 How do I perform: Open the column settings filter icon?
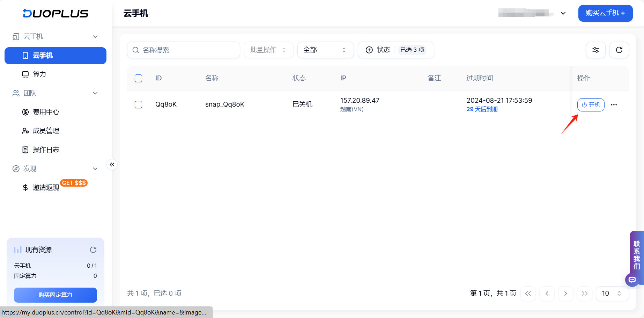(x=596, y=50)
